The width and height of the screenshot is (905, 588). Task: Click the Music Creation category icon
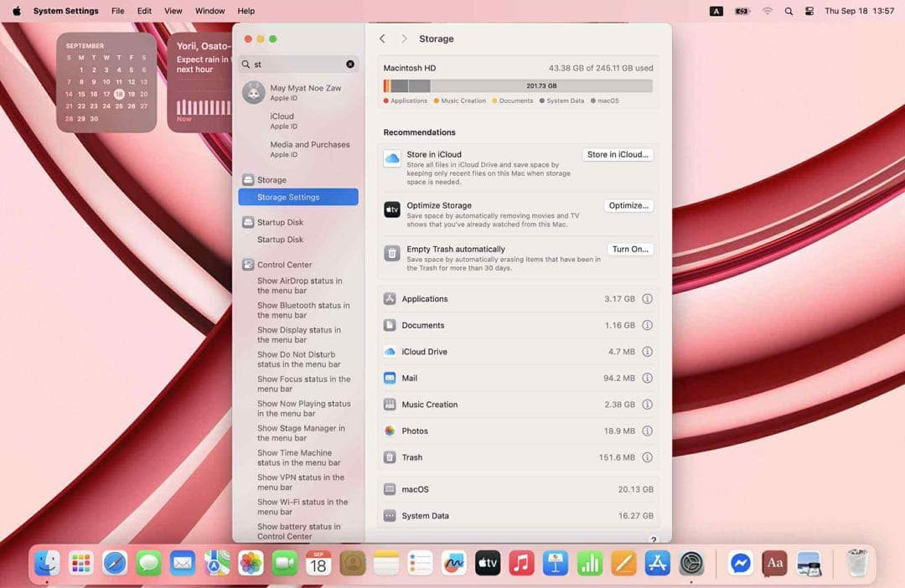click(390, 405)
